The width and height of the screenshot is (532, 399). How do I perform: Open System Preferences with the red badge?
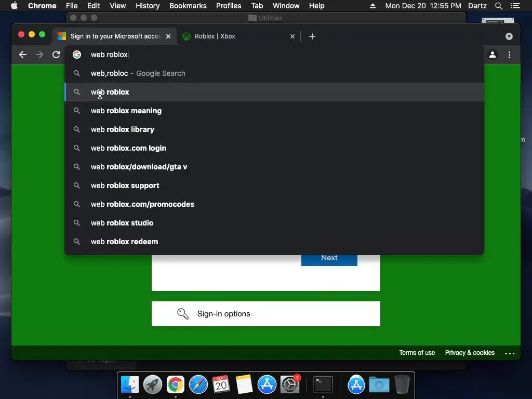pyautogui.click(x=290, y=384)
